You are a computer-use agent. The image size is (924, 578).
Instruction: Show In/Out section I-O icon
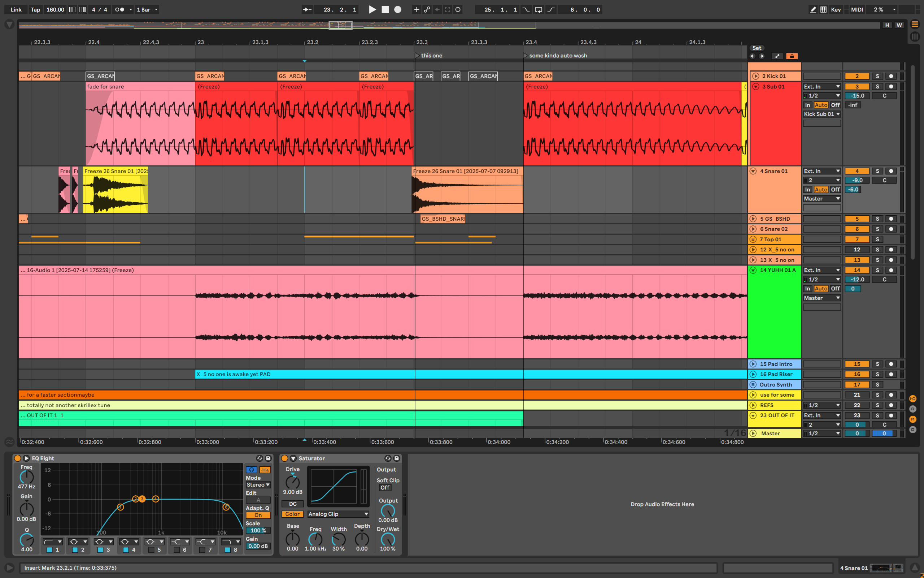pos(912,399)
